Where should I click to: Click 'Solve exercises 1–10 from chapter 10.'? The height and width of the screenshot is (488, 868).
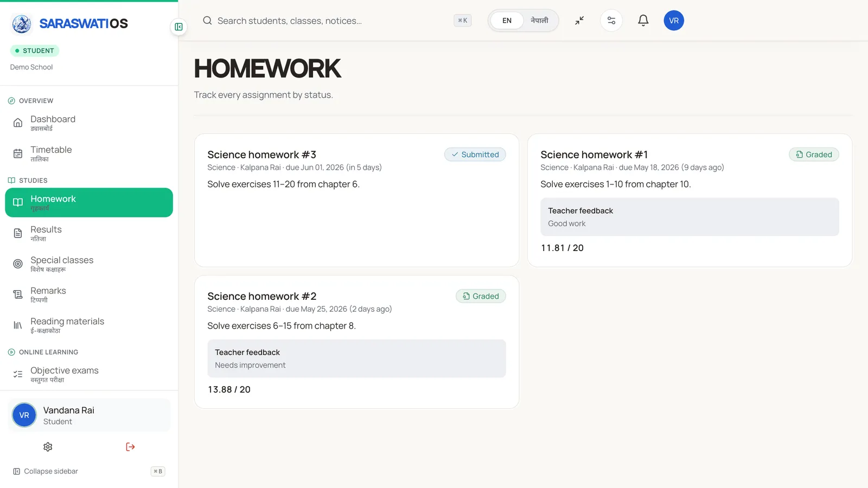(x=616, y=184)
